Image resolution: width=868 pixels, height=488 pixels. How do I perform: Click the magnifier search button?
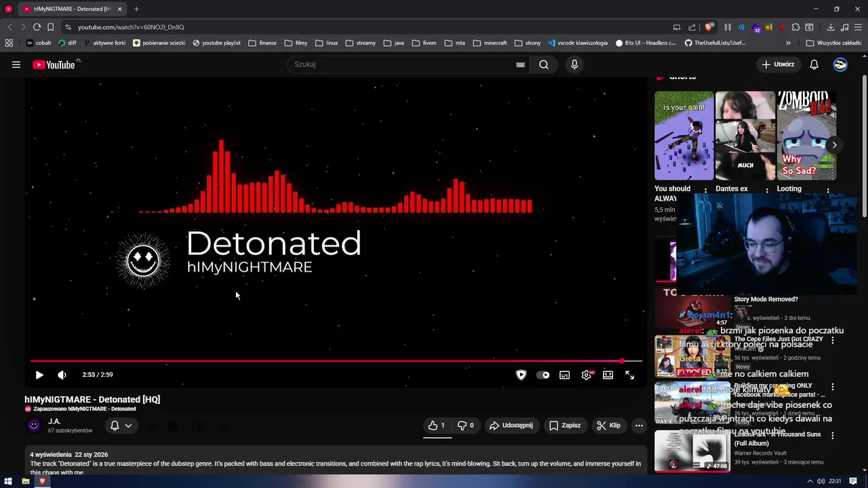pyautogui.click(x=544, y=64)
